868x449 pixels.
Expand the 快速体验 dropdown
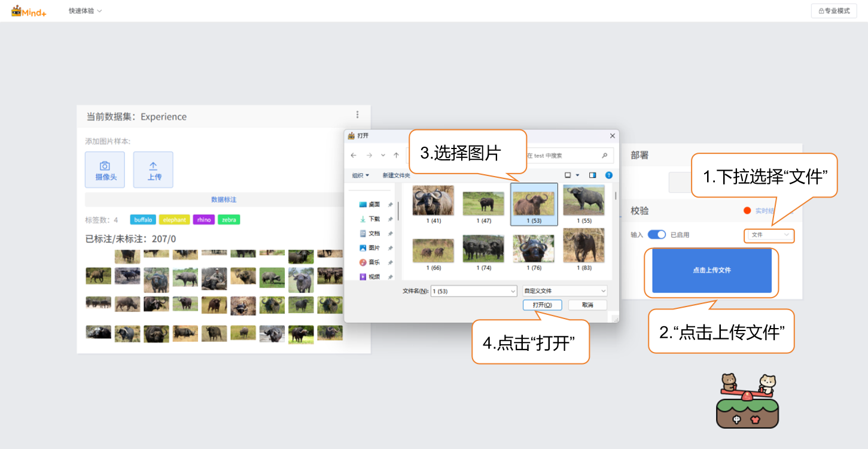pos(85,11)
